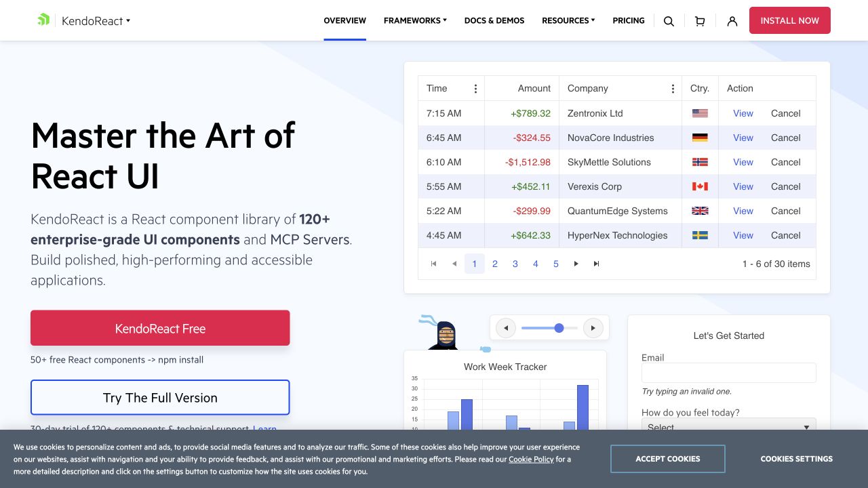
Task: Select page 3 in grid pager
Action: coord(515,264)
